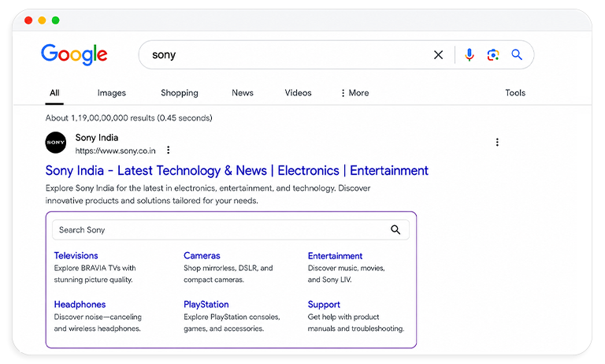Open the PlayStation sitelink
This screenshot has height=364, width=605.
(206, 305)
